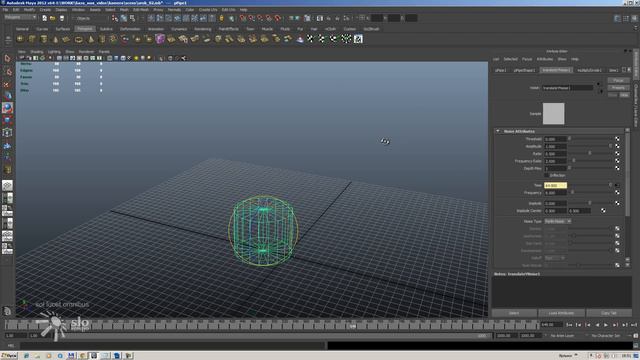Screen dimensions: 640x360
Task: Create polygon cube from shelf
Action: (32, 39)
